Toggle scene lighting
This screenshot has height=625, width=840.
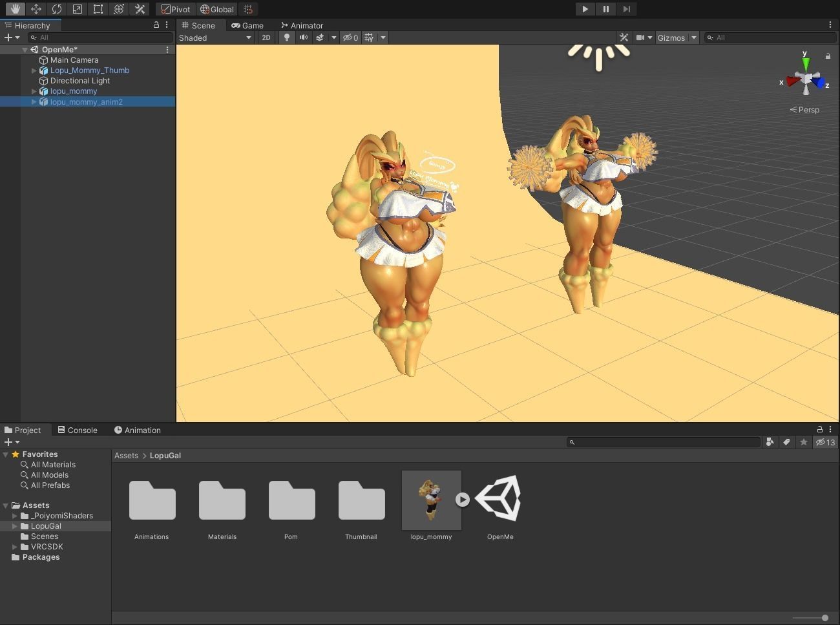click(x=287, y=37)
